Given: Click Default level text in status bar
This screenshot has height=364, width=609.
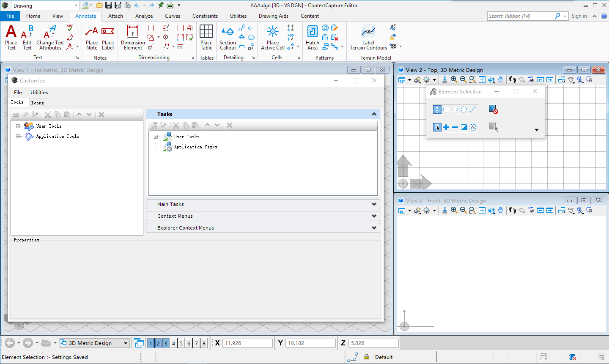Looking at the screenshot, I should click(x=384, y=357).
